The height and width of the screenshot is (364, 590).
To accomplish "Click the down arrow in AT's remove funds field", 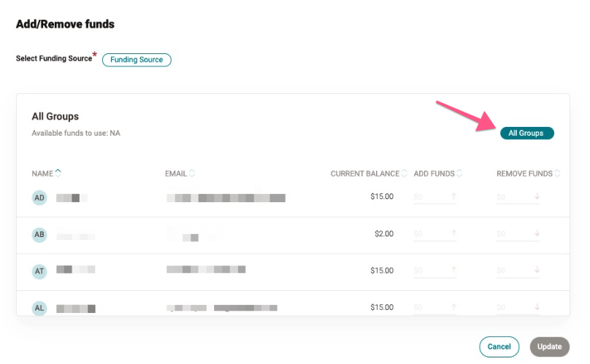I will point(537,270).
